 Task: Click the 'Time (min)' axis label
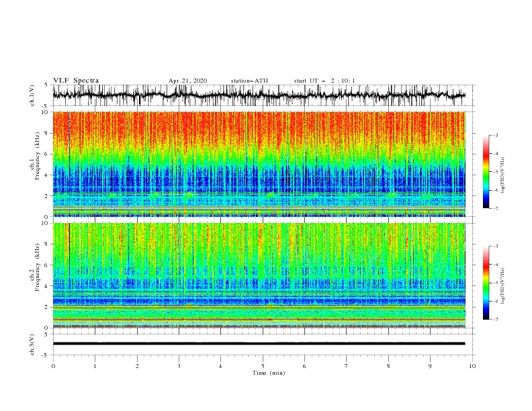coord(269,373)
